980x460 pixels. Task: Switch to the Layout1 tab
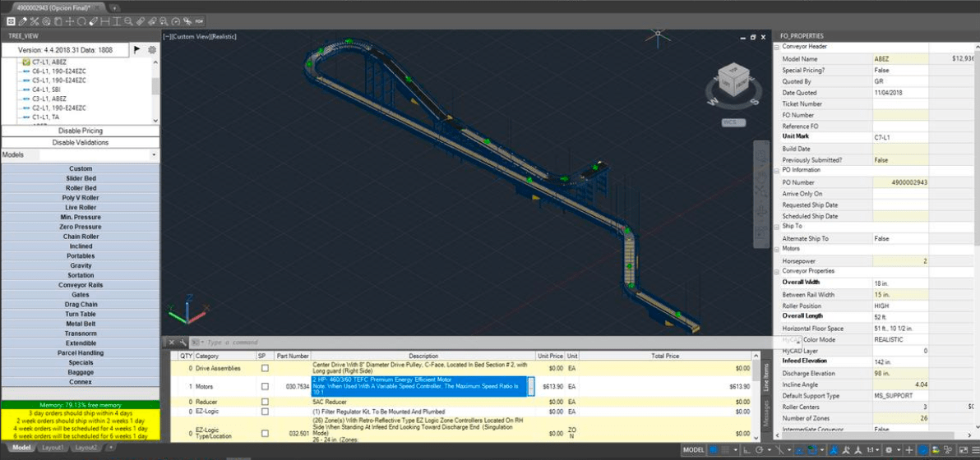pos(53,448)
